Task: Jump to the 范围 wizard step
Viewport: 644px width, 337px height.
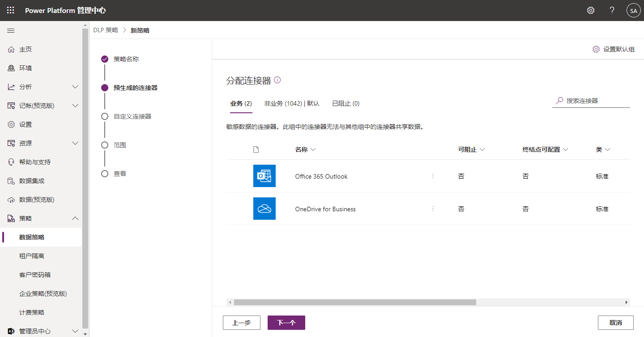Action: pos(119,145)
